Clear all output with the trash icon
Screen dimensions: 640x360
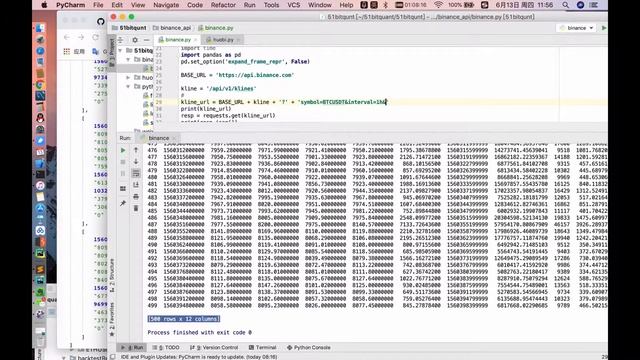pos(136,209)
